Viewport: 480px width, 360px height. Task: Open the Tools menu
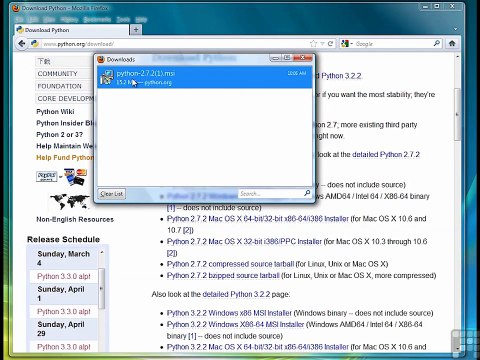pyautogui.click(x=123, y=20)
